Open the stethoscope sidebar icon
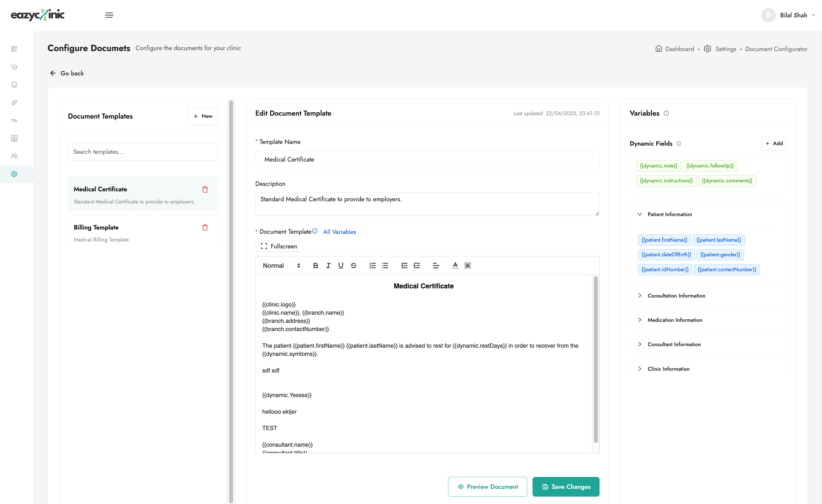This screenshot has height=504, width=822. [14, 67]
